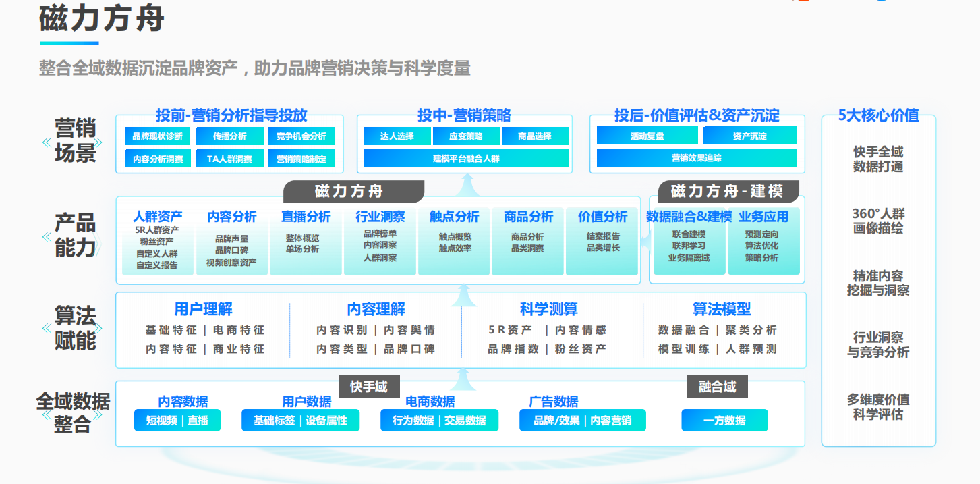Open the 价值分析 card heading

[602, 217]
